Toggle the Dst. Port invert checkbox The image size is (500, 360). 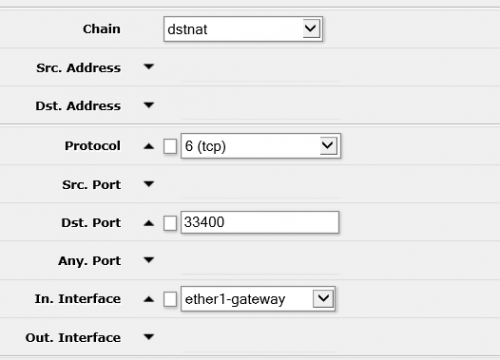pyautogui.click(x=170, y=223)
